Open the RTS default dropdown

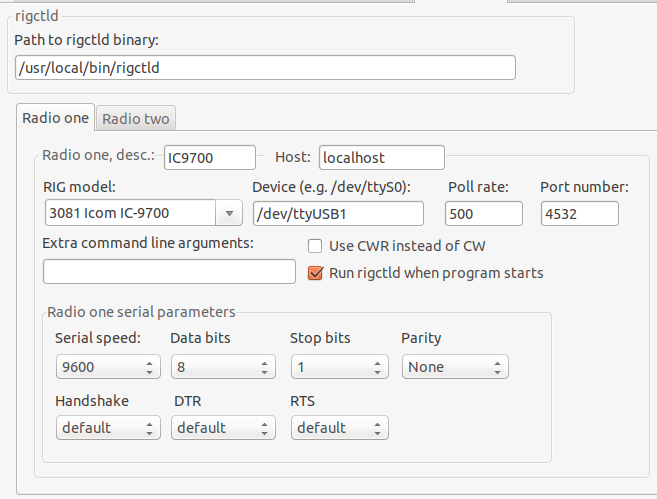pyautogui.click(x=340, y=428)
